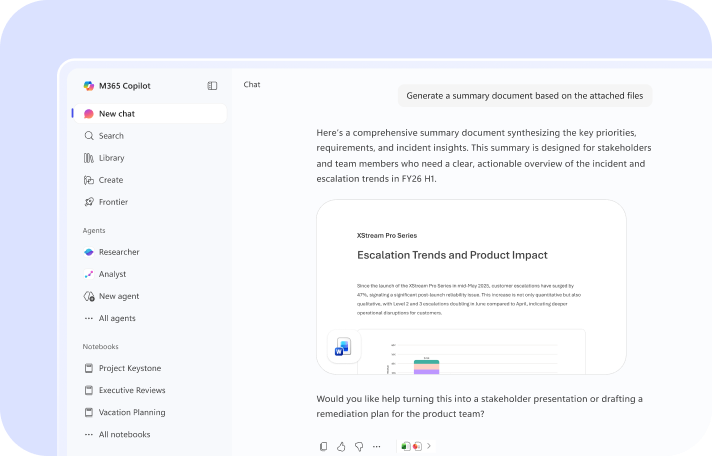Click the Library books icon
The image size is (712, 456).
[89, 158]
